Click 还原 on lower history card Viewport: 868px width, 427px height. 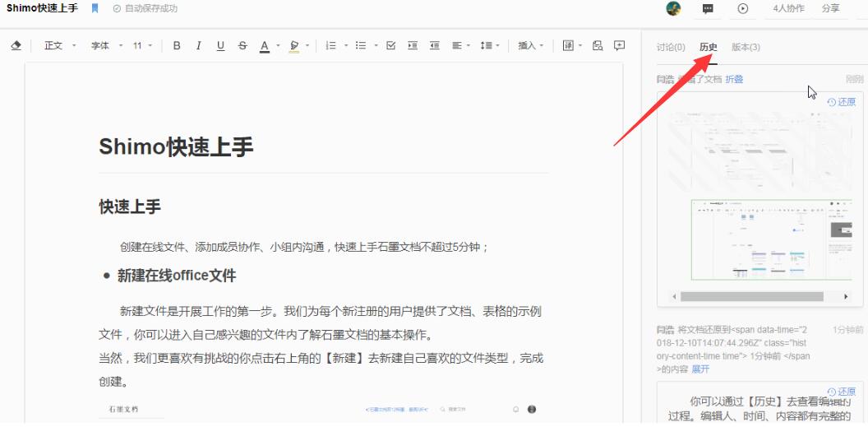842,392
